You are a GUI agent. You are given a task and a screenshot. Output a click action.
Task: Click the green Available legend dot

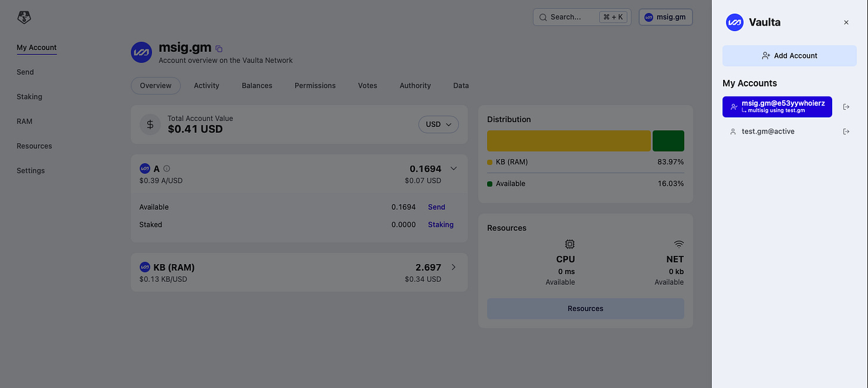tap(490, 184)
